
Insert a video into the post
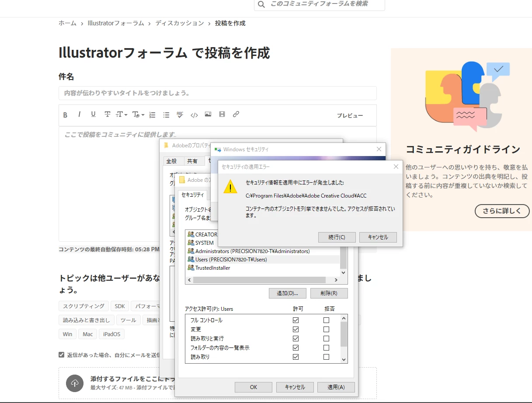tap(222, 115)
